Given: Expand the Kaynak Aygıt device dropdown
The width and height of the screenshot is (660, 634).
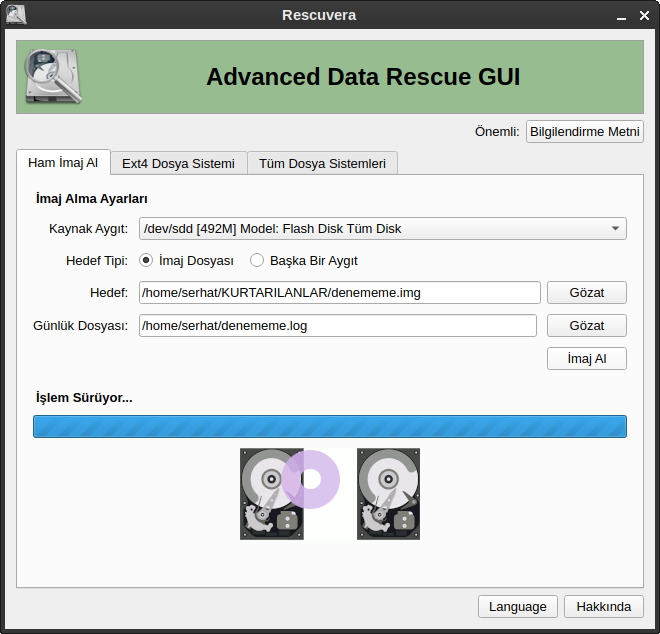Looking at the screenshot, I should [383, 229].
